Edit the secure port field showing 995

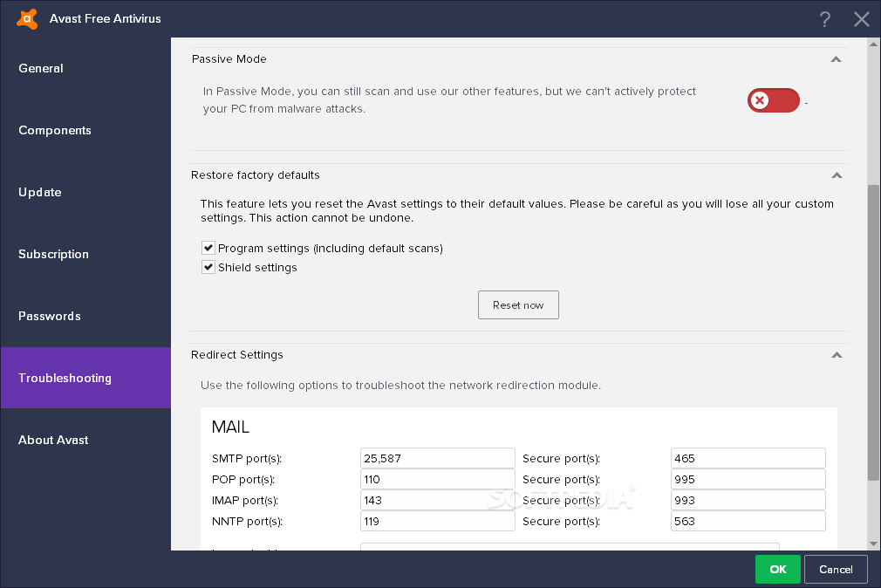[x=748, y=479]
